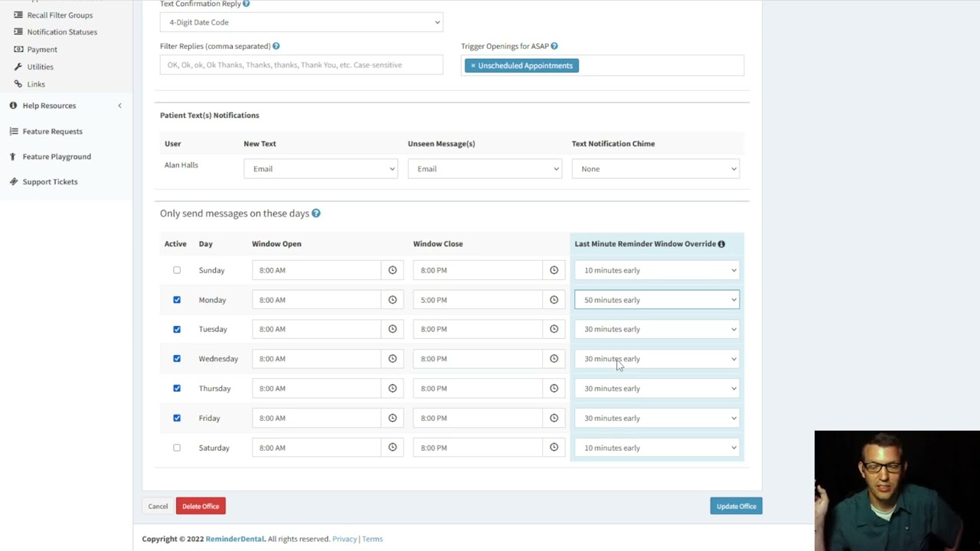Viewport: 980px width, 551px height.
Task: Click Monday's Window Close 5:00 PM field
Action: coord(478,300)
